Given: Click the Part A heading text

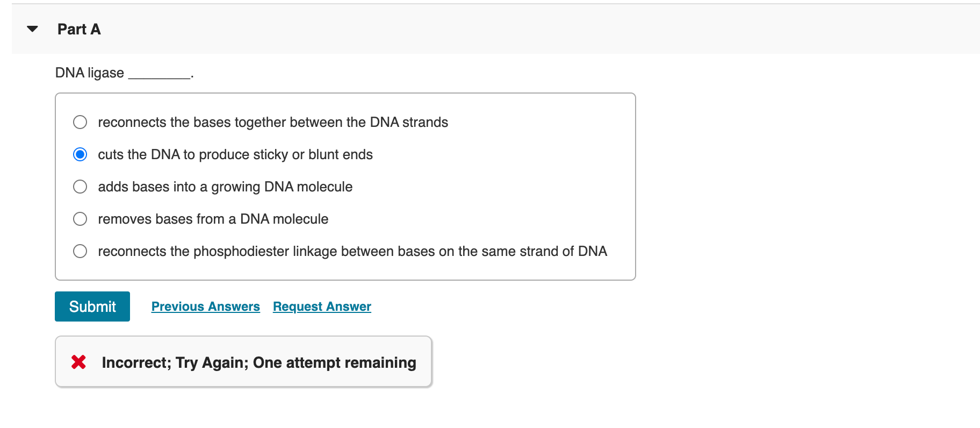Looking at the screenshot, I should pyautogui.click(x=79, y=29).
